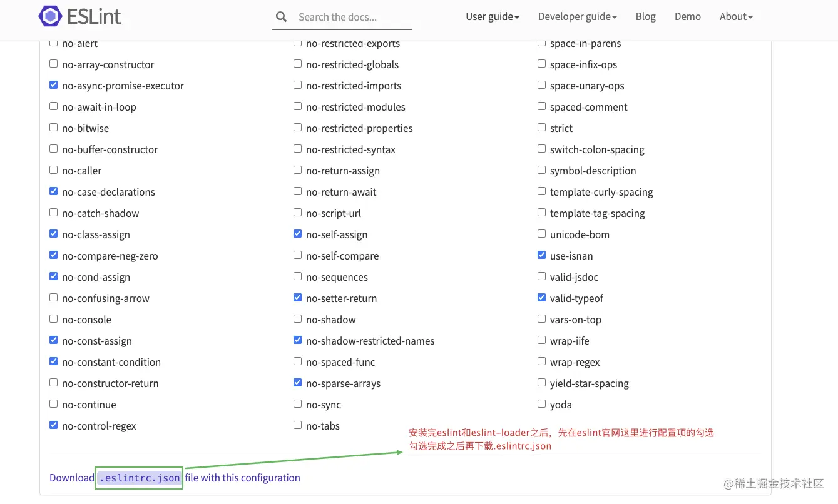Enable the no-restricted-globals checkbox

[x=297, y=64]
